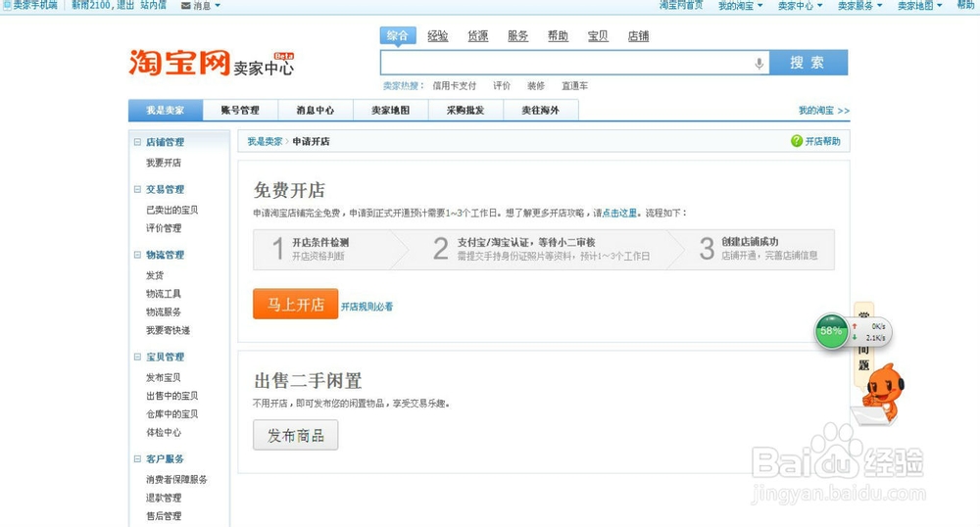Screen dimensions: 980x527
Task: Select the 货源 search tab
Action: [x=477, y=36]
